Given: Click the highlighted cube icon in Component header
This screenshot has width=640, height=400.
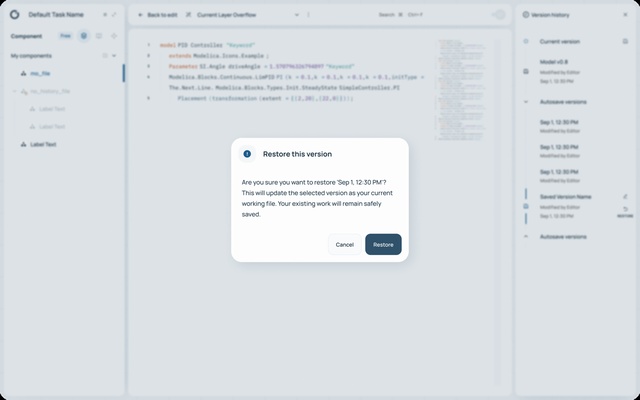Looking at the screenshot, I should click(x=83, y=35).
